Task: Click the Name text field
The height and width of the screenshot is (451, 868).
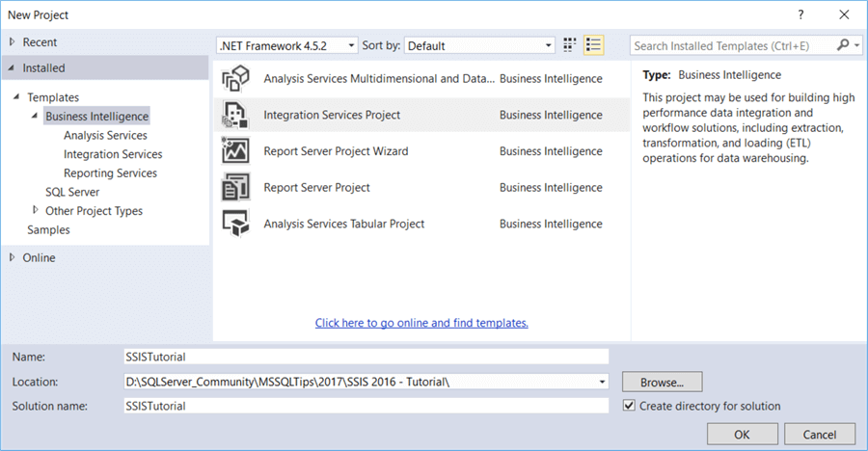Action: 366,357
